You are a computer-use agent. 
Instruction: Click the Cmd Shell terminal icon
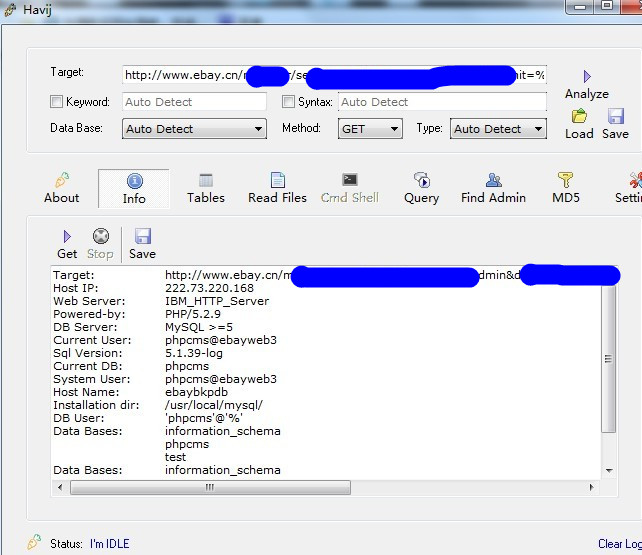(x=350, y=179)
